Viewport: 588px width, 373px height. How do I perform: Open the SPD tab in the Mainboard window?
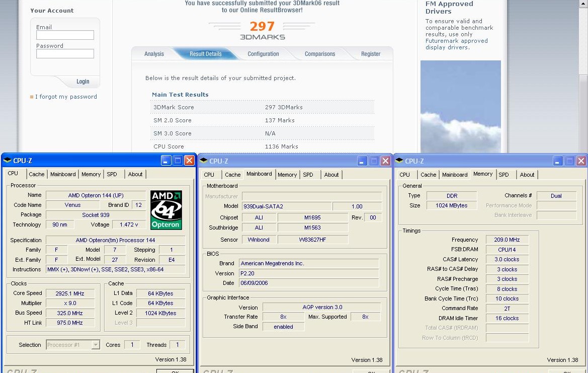pos(308,175)
